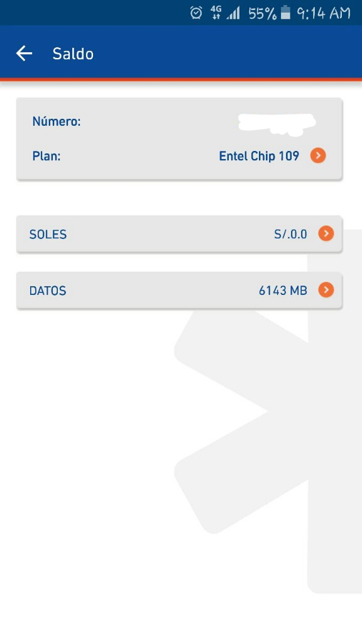
Task: Tap the 55% battery percentage text
Action: [263, 14]
